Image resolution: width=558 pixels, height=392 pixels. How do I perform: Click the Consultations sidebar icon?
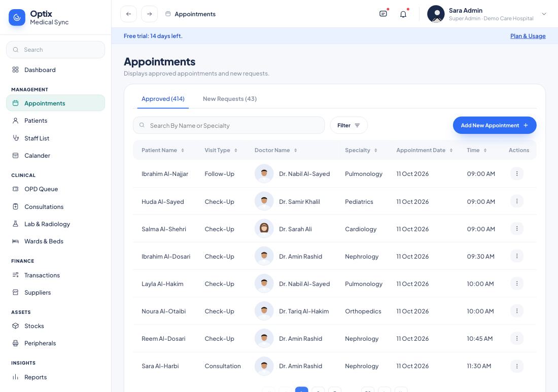click(15, 206)
